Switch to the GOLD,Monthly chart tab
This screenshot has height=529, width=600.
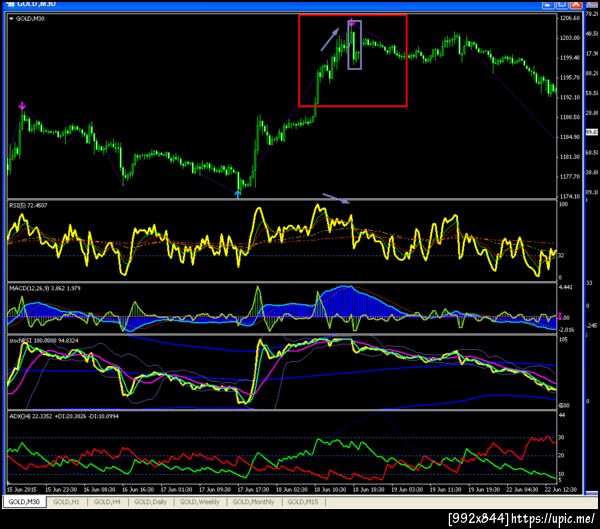click(254, 502)
